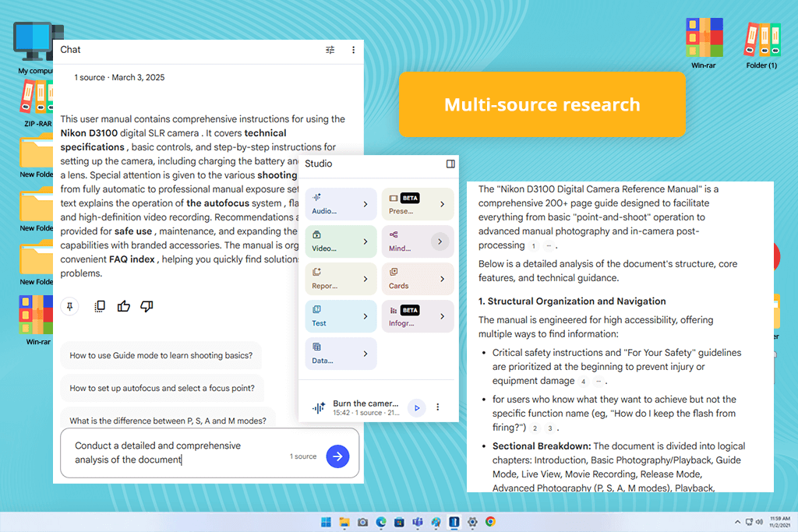Click the audio waveform icon beside Burn the camera
Screen dimensions: 798x532
(319, 407)
